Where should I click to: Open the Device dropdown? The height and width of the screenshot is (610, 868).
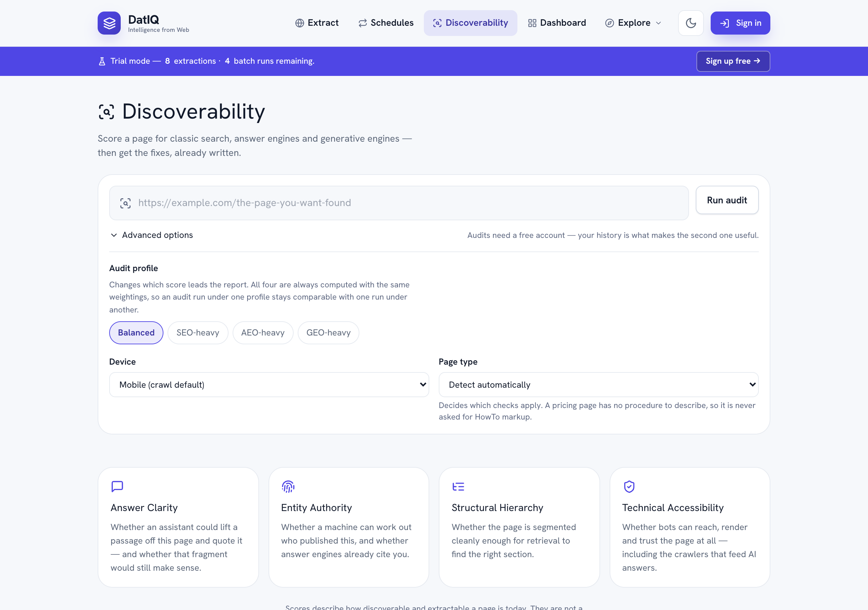coord(269,385)
